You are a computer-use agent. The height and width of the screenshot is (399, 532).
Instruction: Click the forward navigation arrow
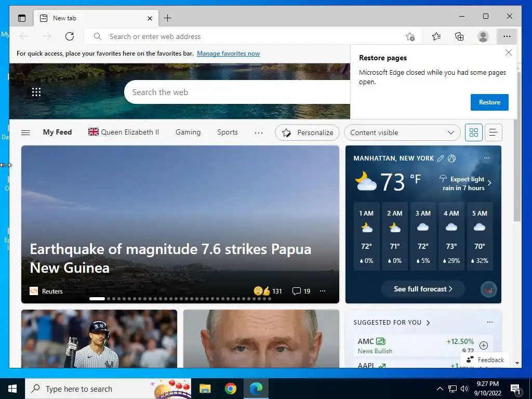tap(47, 36)
